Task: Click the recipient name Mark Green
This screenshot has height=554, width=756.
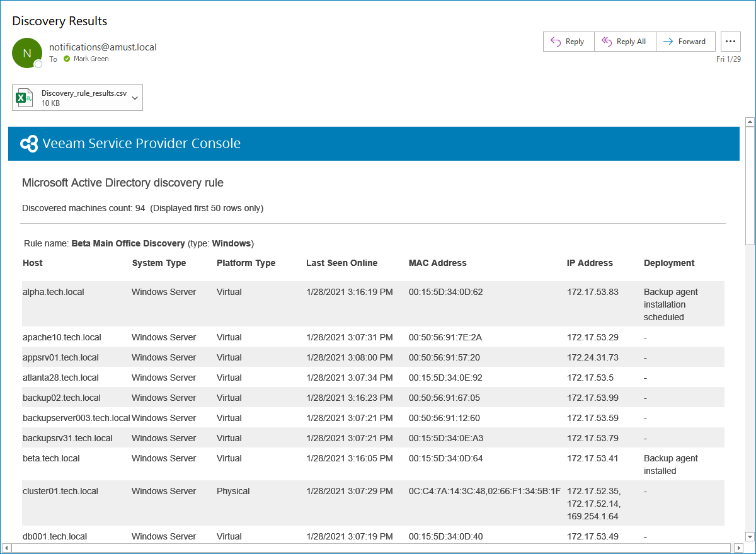Action: pyautogui.click(x=91, y=59)
